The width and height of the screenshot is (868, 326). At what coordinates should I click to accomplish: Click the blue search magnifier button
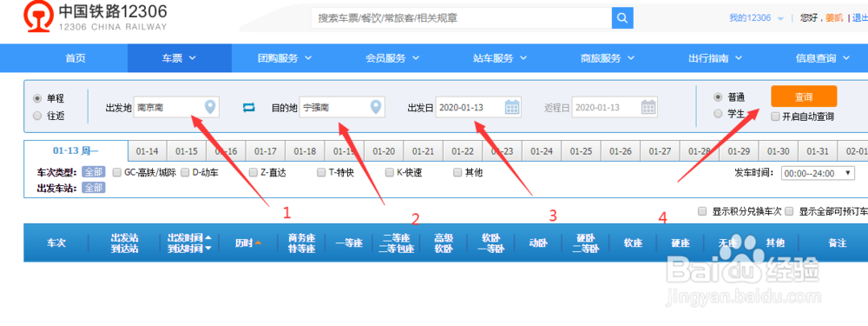(622, 18)
